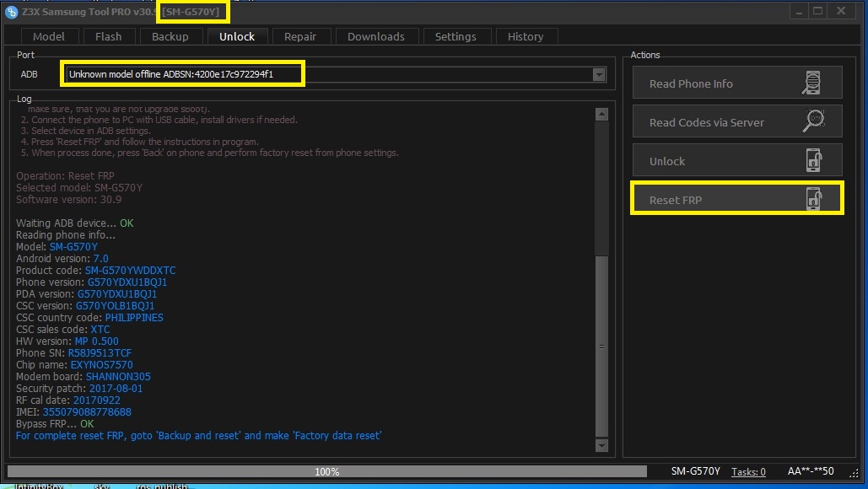Click the CSC version G570YOLB1BQJ1 value
The width and height of the screenshot is (868, 489).
(115, 306)
